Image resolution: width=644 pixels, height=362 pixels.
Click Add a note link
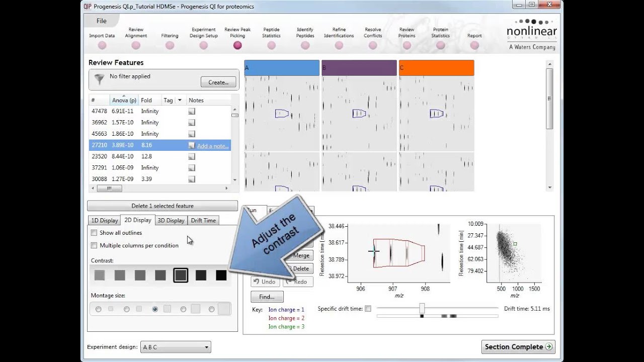213,146
